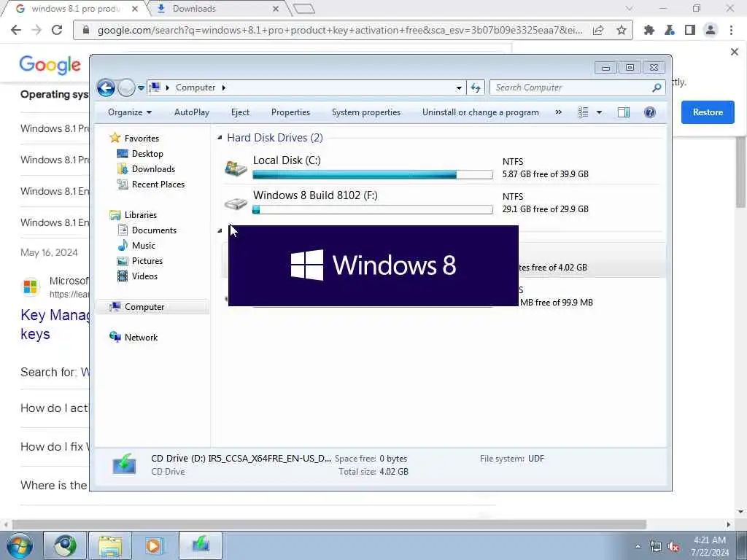The image size is (747, 560).
Task: Click the change view icon
Action: pos(583,112)
